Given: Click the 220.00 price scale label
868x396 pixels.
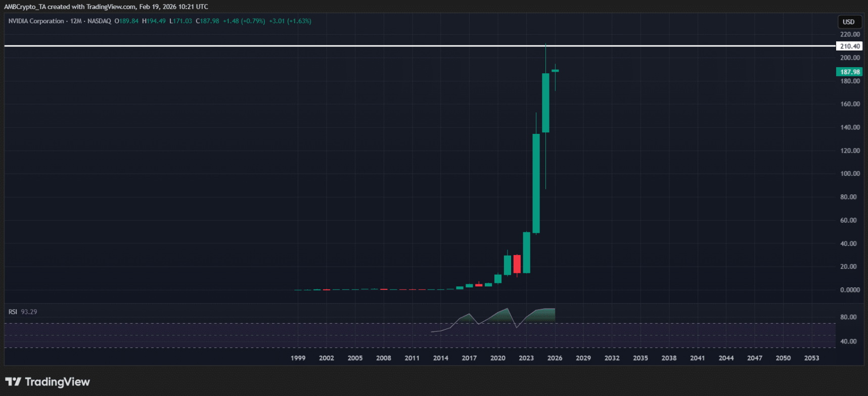Looking at the screenshot, I should (x=849, y=34).
